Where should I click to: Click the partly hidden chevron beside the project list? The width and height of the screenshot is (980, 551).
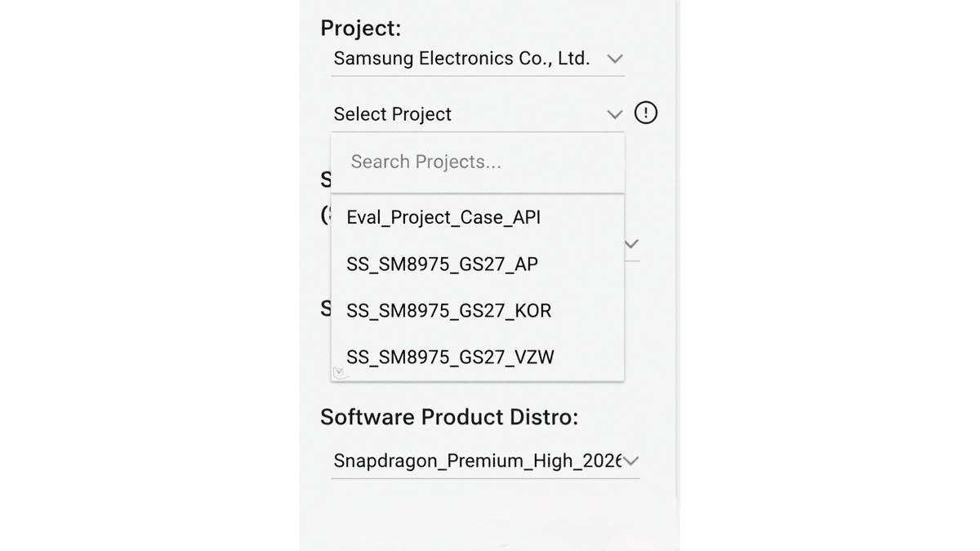click(x=631, y=243)
